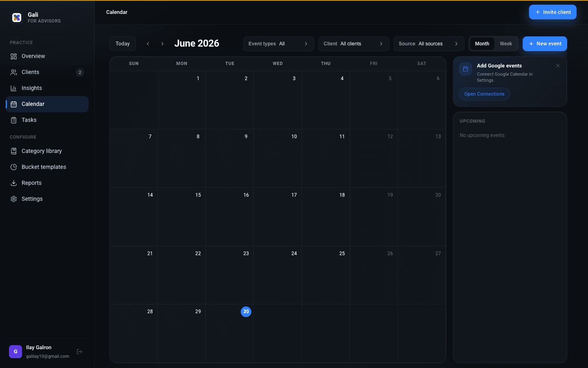Click the Bucket templates pie icon

tap(13, 167)
